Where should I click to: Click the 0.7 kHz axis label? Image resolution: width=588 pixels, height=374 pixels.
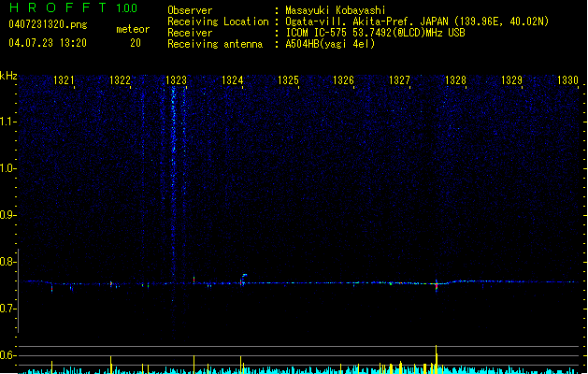click(x=7, y=309)
